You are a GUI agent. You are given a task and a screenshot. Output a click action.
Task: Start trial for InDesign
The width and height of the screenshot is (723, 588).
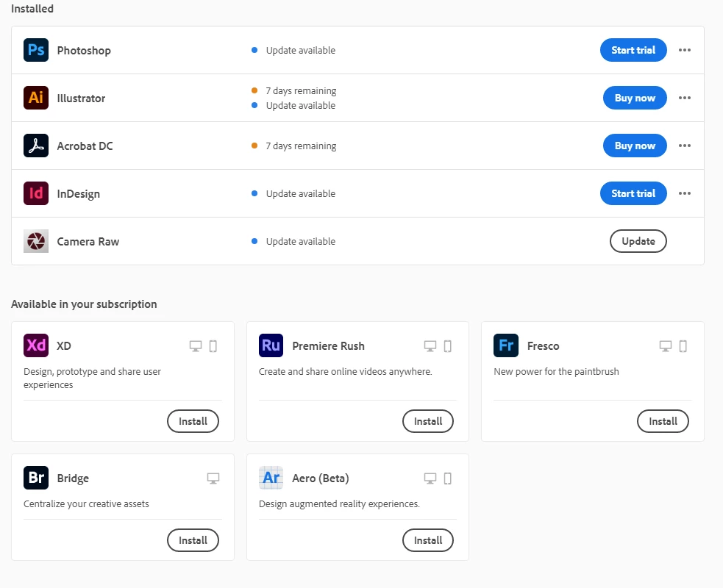tap(633, 193)
